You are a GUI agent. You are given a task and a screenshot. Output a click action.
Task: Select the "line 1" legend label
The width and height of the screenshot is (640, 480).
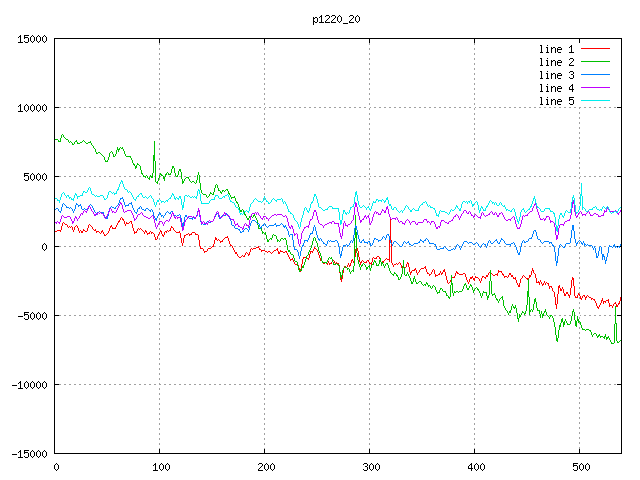point(556,49)
